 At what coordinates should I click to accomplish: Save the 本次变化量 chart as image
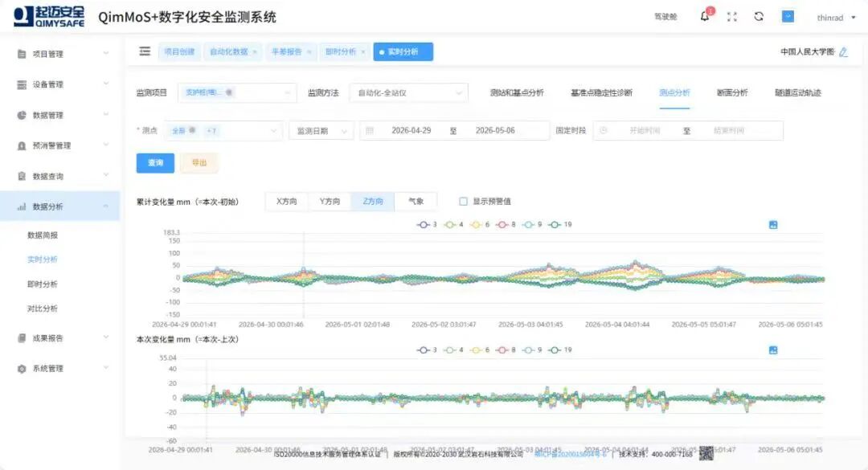[x=773, y=349]
